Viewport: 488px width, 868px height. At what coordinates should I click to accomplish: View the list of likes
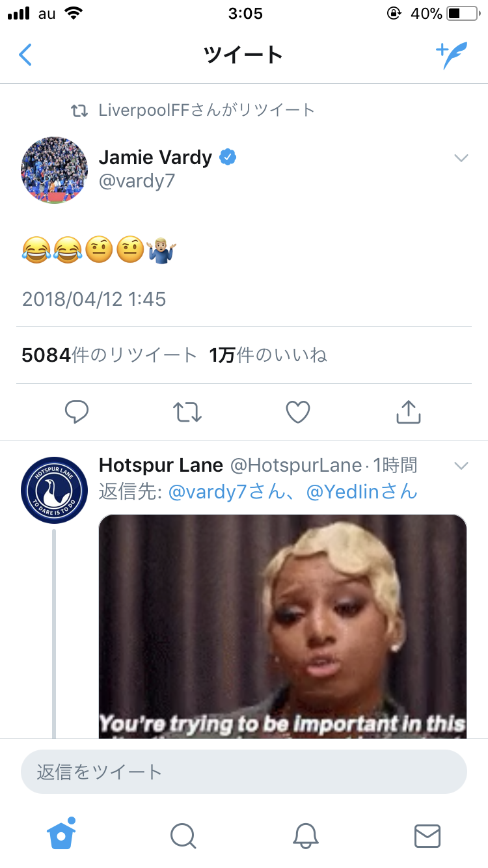268,355
